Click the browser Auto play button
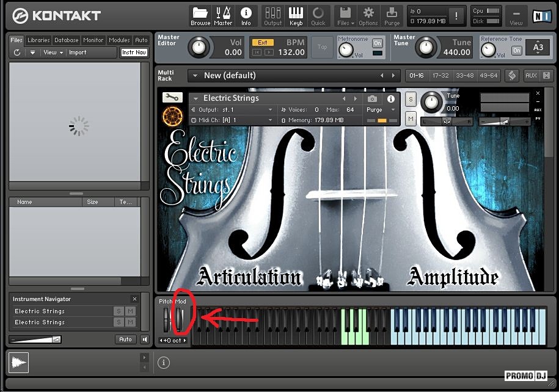 pyautogui.click(x=125, y=339)
